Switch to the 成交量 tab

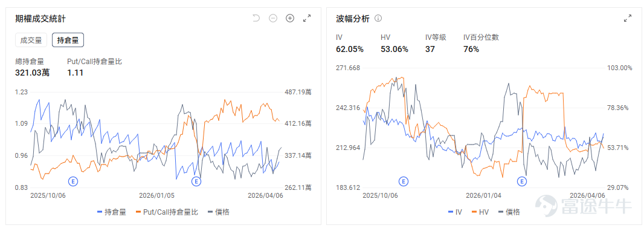31,41
